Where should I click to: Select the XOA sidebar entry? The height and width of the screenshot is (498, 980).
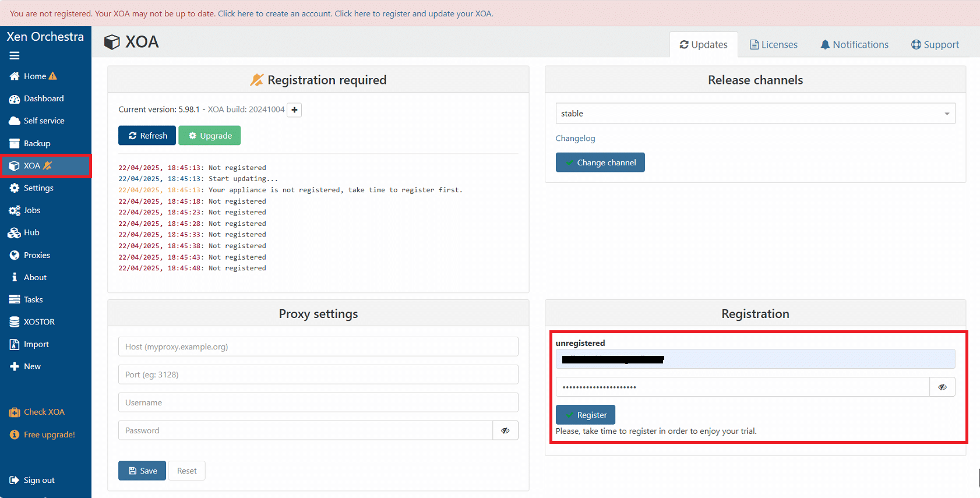point(45,166)
